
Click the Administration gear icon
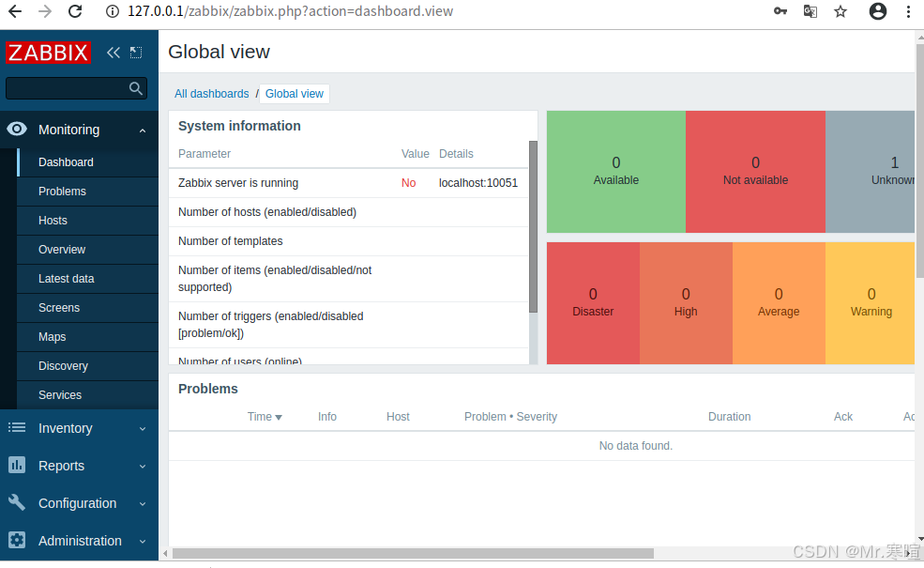[x=17, y=540]
